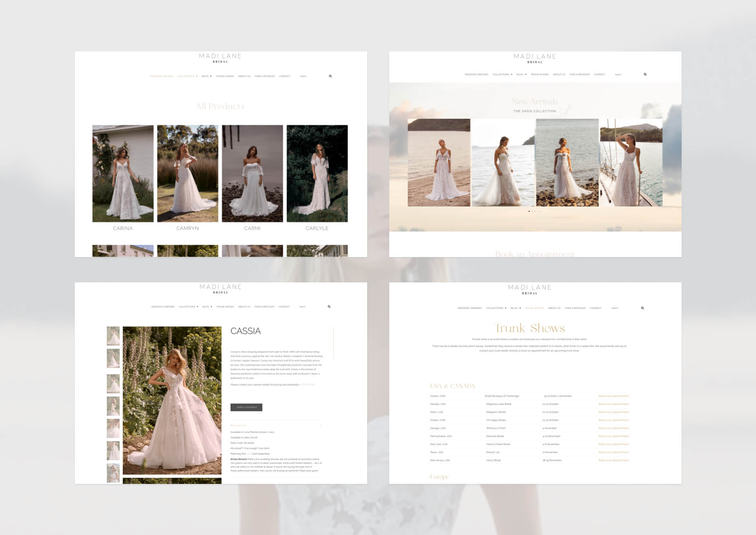Open Trunk Shows menu on Cassia page
This screenshot has height=535, width=756.
click(x=225, y=307)
